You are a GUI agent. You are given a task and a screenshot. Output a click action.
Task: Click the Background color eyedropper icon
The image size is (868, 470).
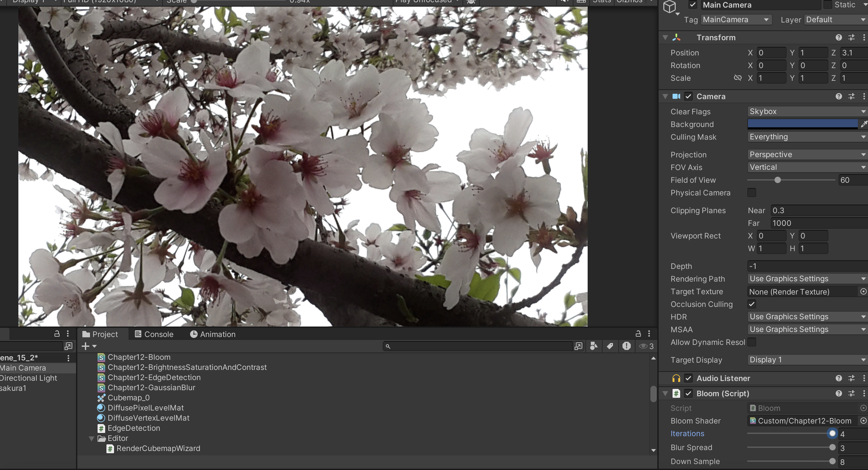(864, 124)
